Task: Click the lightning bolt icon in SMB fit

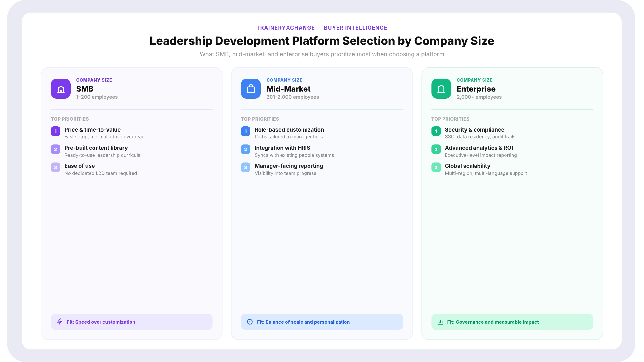Action: click(60, 322)
